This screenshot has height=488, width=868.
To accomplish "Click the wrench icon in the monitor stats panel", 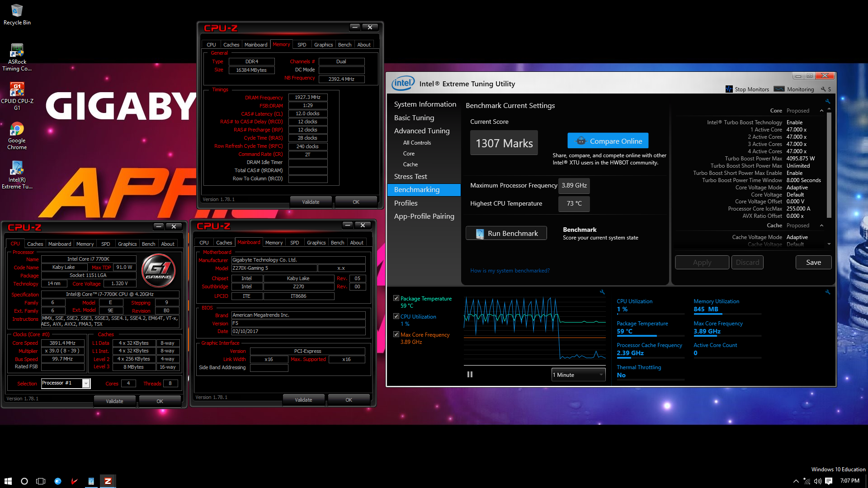I will click(x=827, y=292).
